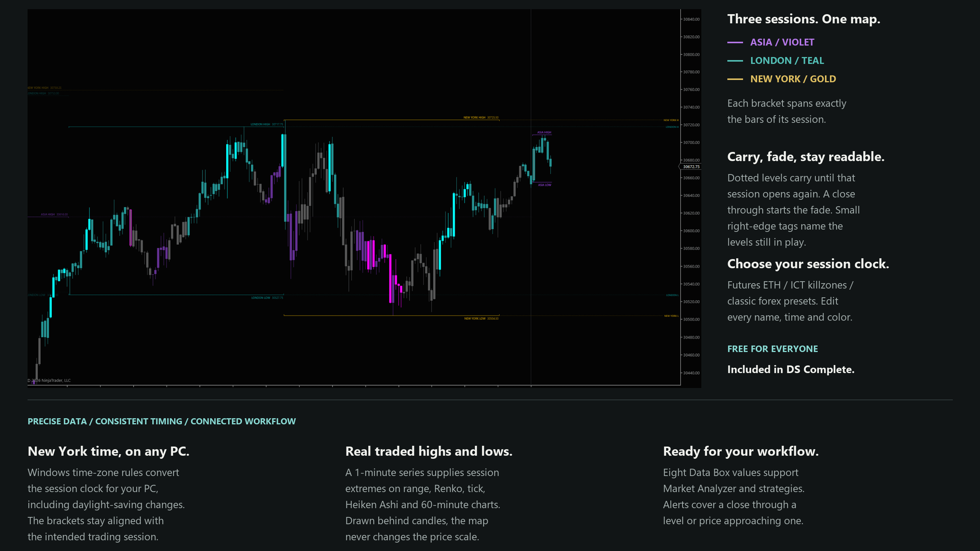The width and height of the screenshot is (980, 551).
Task: Select the ASIA / VIOLET legend text
Action: 782,42
